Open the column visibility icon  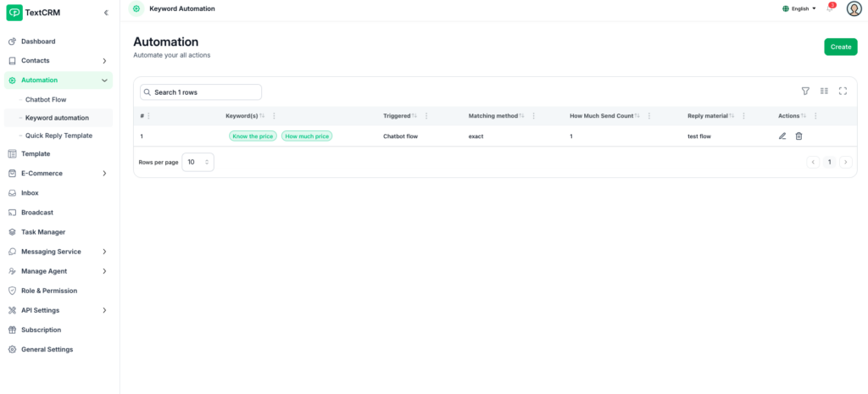[824, 92]
